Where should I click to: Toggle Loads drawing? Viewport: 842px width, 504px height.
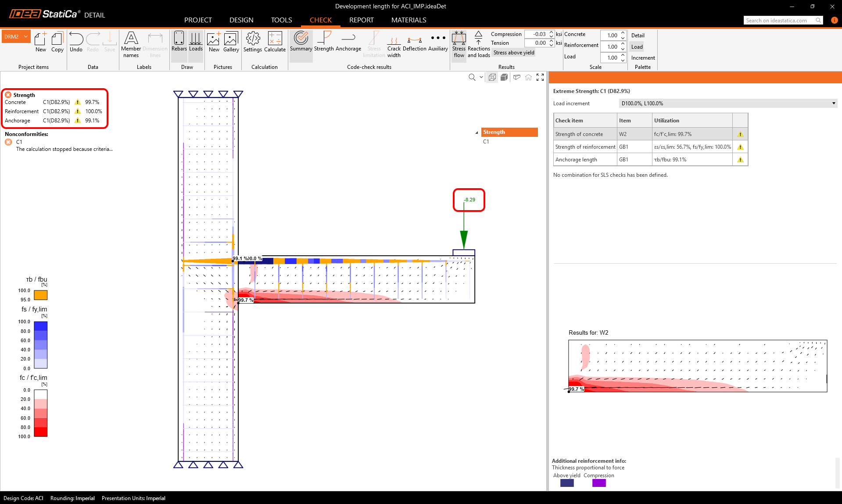click(196, 42)
